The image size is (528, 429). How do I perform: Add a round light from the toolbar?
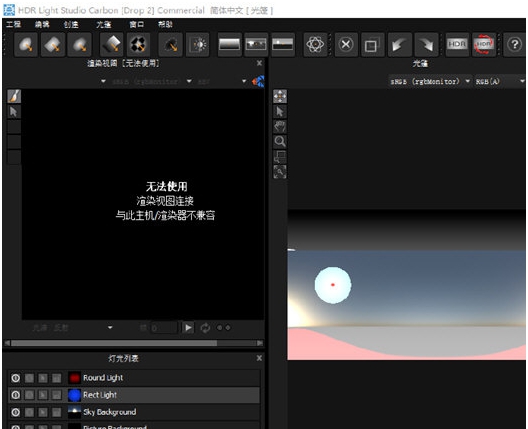tap(26, 44)
